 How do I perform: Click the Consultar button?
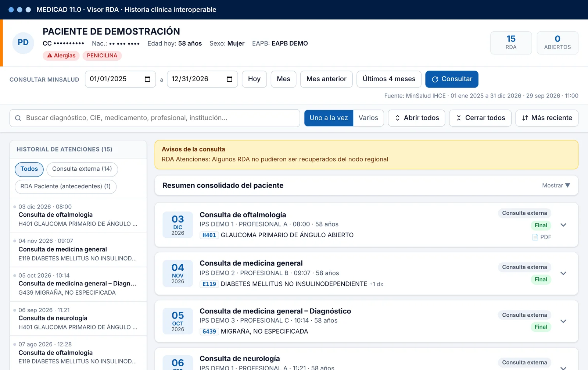click(452, 79)
